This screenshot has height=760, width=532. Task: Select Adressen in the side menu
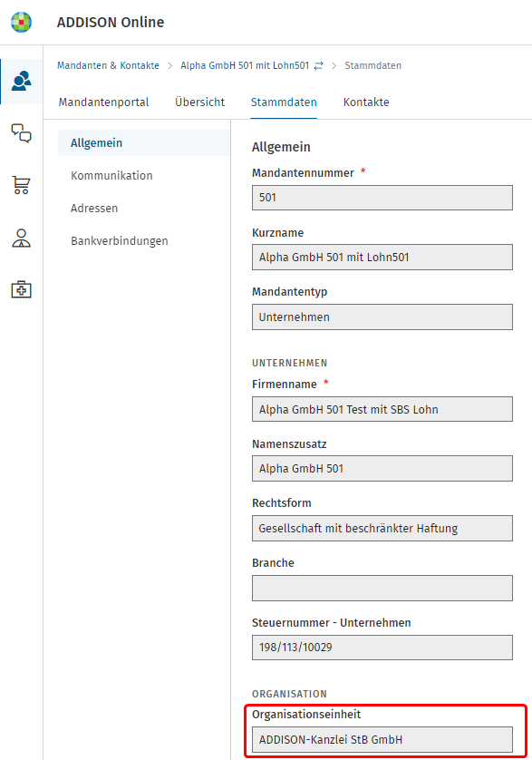tap(94, 209)
